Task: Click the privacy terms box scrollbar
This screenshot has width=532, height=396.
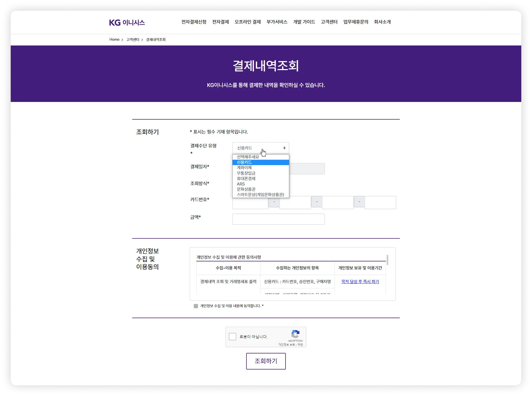Action: 387,260
